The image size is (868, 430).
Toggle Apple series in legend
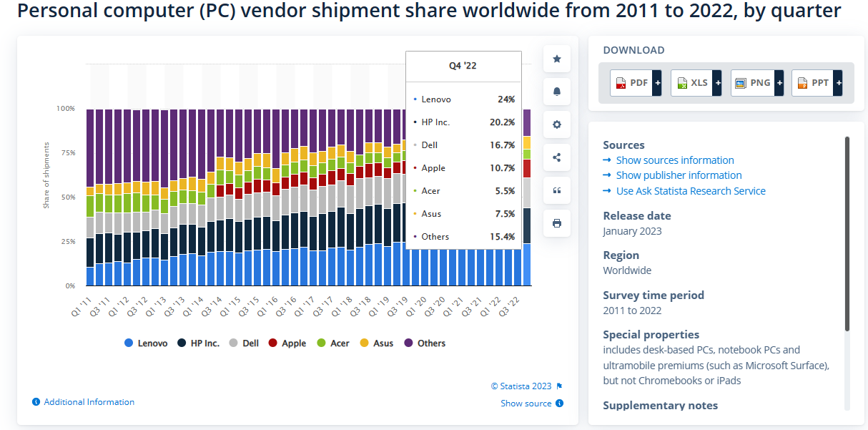[287, 343]
